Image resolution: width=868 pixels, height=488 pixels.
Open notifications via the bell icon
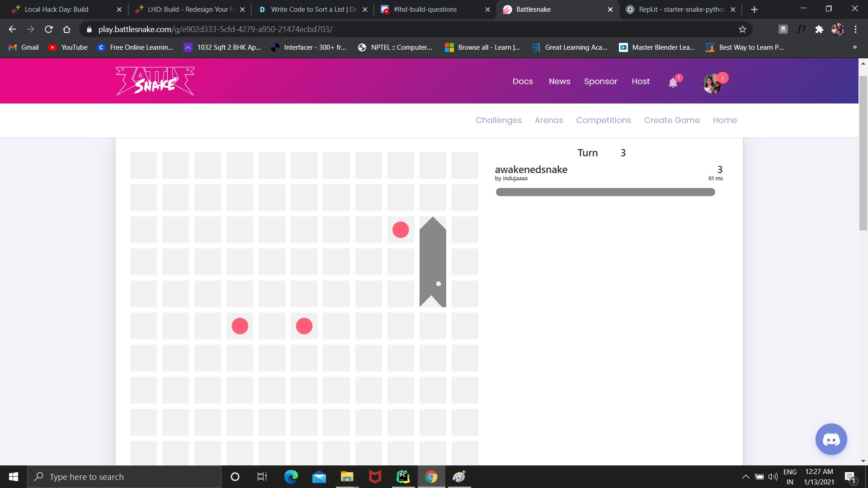672,82
